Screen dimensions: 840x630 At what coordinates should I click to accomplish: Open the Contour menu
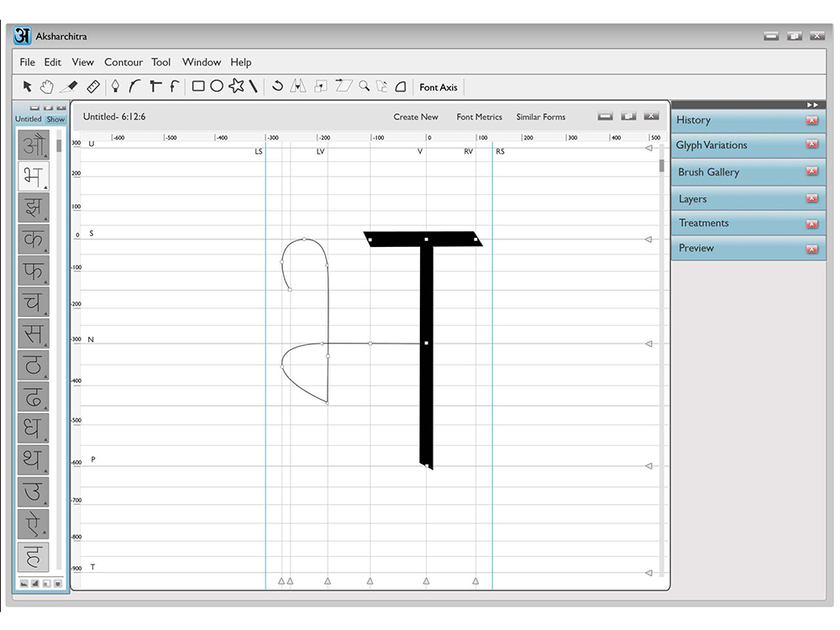click(x=123, y=62)
